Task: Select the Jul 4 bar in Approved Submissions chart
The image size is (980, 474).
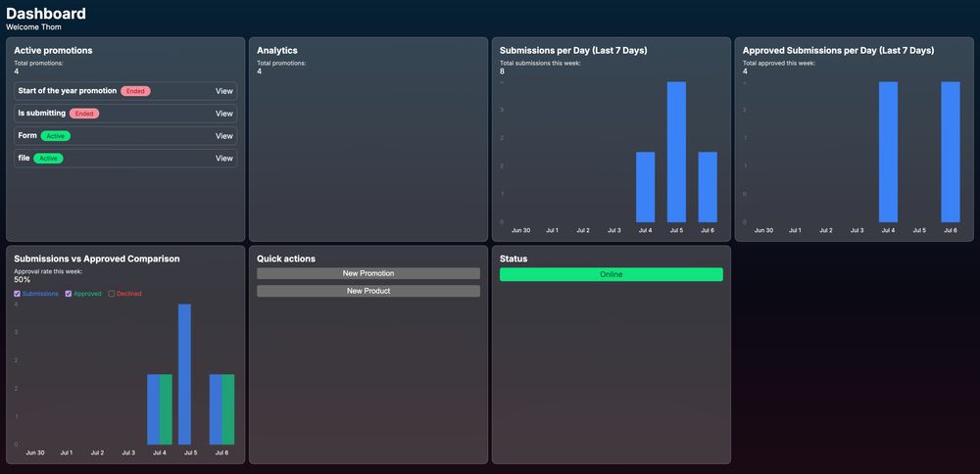Action: (888, 152)
